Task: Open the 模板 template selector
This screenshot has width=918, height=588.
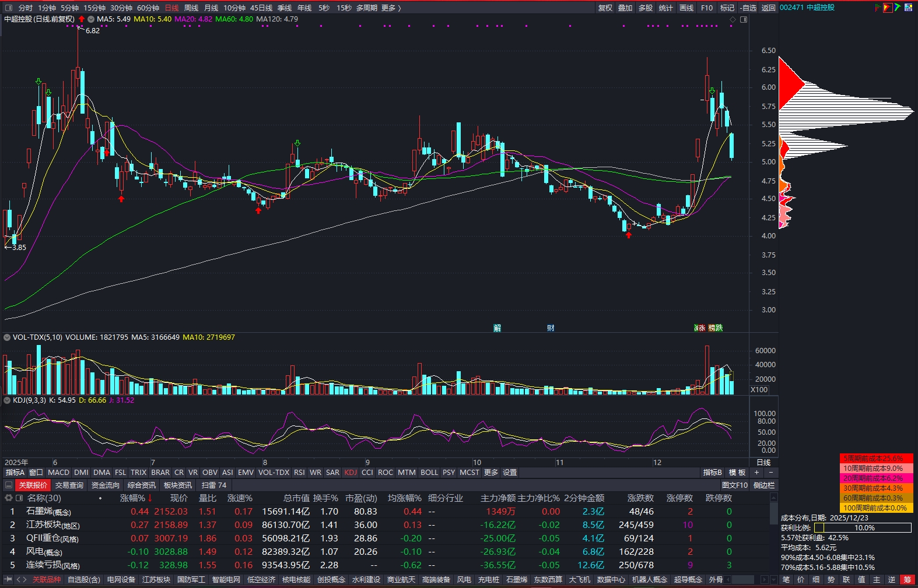Action: (737, 473)
